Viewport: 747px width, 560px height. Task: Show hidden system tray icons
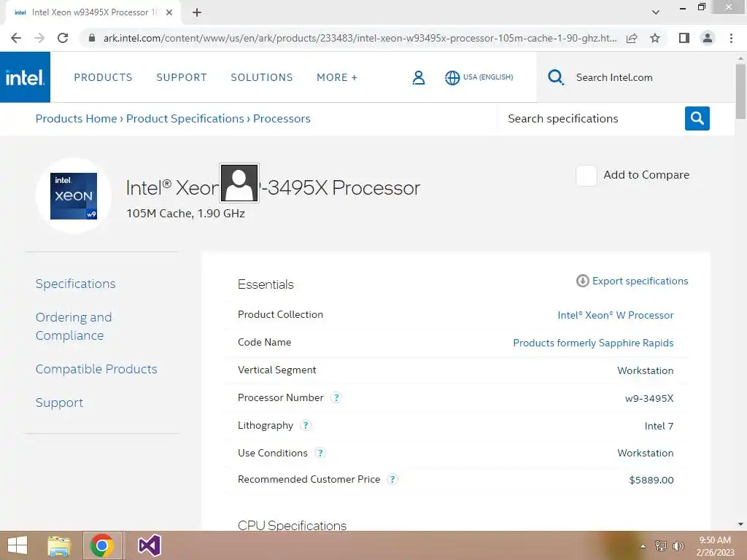643,546
